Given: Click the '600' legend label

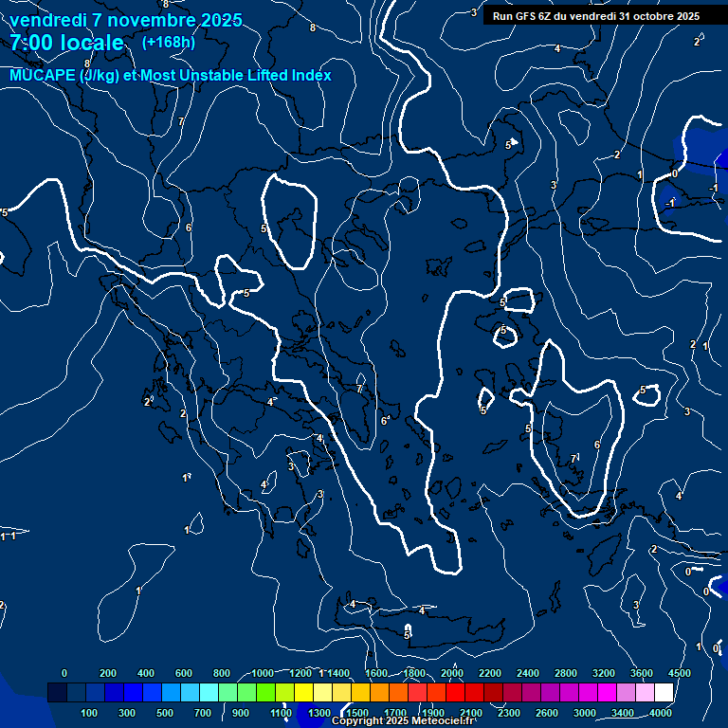Looking at the screenshot, I should tap(183, 673).
